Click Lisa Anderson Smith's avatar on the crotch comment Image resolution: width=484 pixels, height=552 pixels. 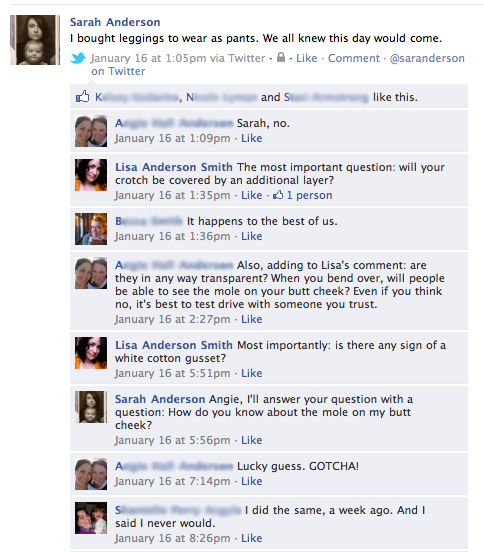coord(91,175)
